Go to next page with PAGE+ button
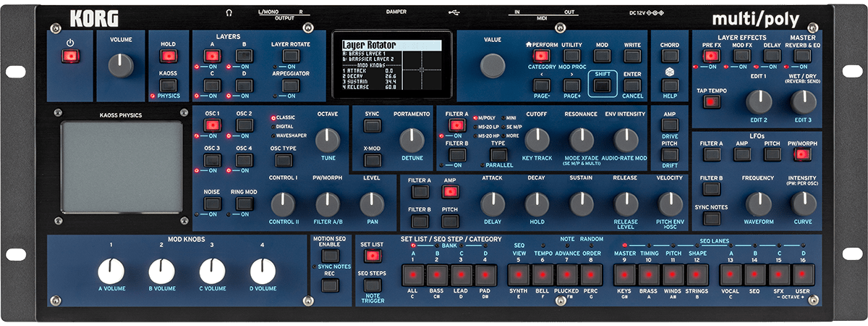Viewport: 868px width, 326px height. click(571, 85)
